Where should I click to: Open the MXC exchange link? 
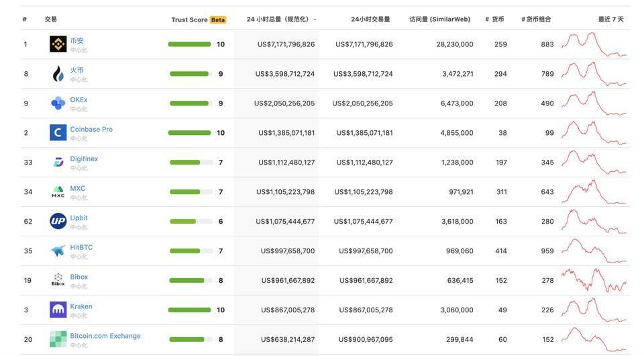78,188
